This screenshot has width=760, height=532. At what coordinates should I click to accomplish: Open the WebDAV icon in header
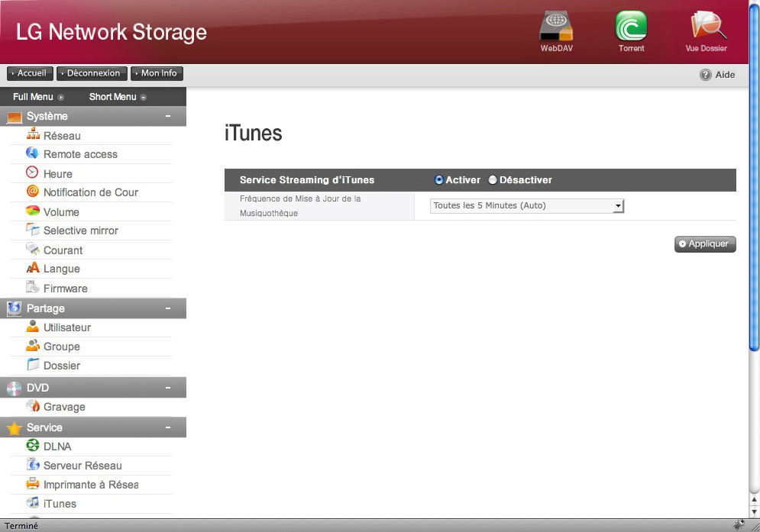(555, 29)
